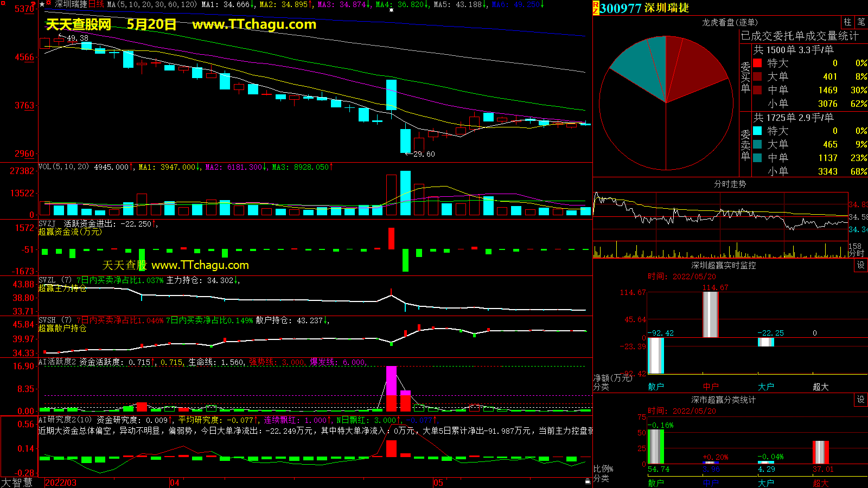The height and width of the screenshot is (488, 868).
Task: Open 设 options on 深市超赢分类统计 panel
Action: click(861, 400)
